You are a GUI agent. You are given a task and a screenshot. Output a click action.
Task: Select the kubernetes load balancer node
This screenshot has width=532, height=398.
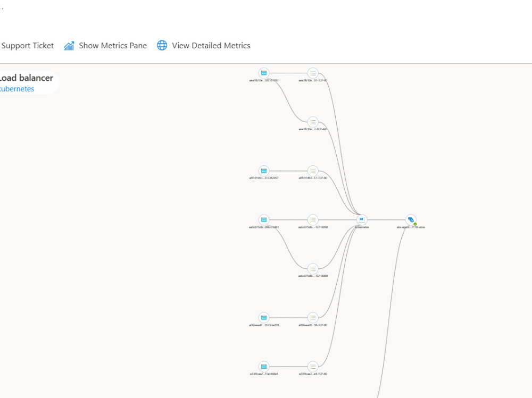[361, 219]
